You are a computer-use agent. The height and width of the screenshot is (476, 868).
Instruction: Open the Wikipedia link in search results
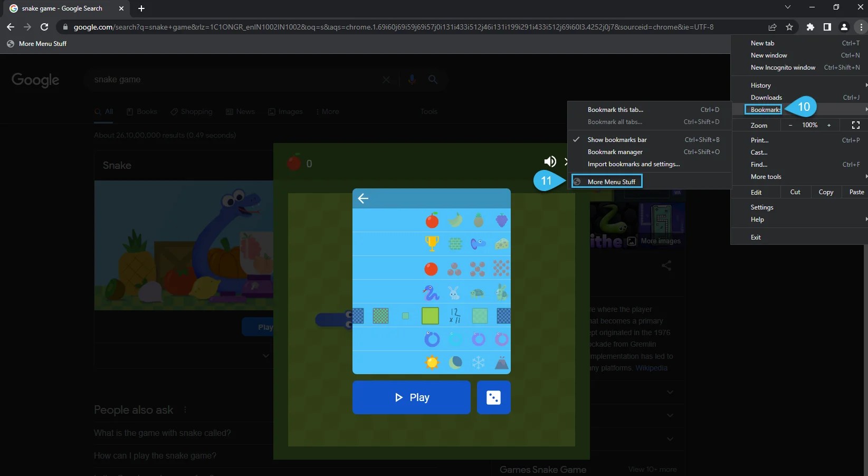click(x=651, y=368)
